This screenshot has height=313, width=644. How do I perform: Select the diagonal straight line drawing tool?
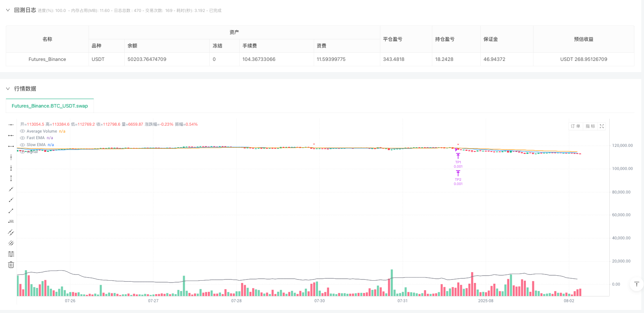pyautogui.click(x=11, y=189)
